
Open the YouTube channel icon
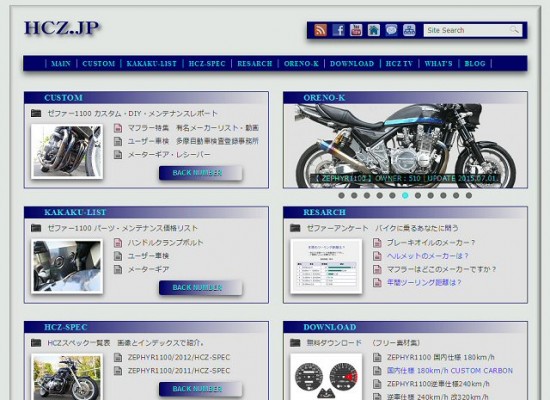click(356, 30)
